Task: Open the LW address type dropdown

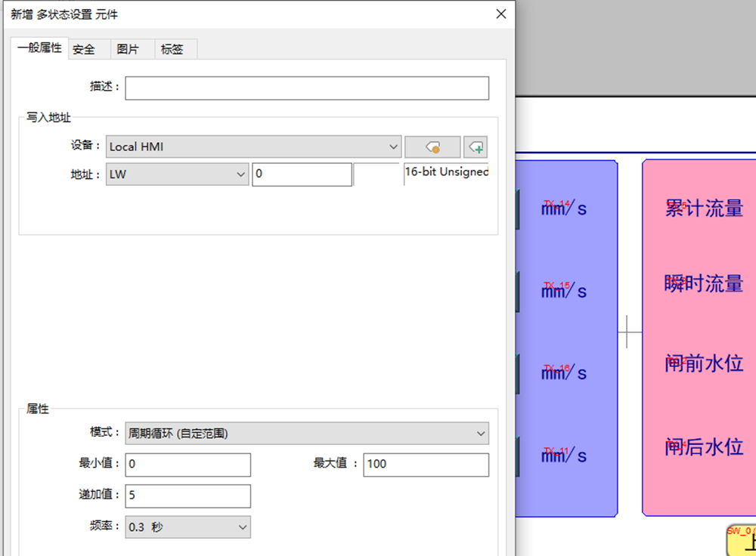Action: 178,175
